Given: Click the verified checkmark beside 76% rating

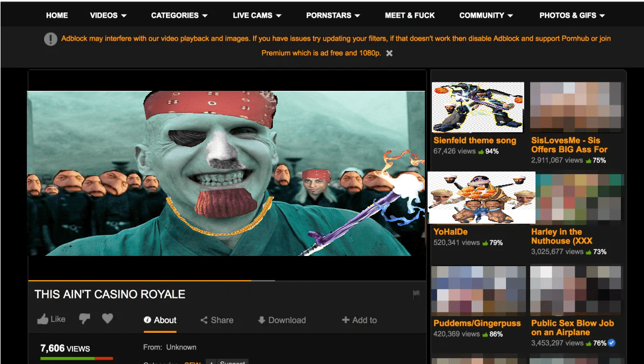Looking at the screenshot, I should coord(612,342).
